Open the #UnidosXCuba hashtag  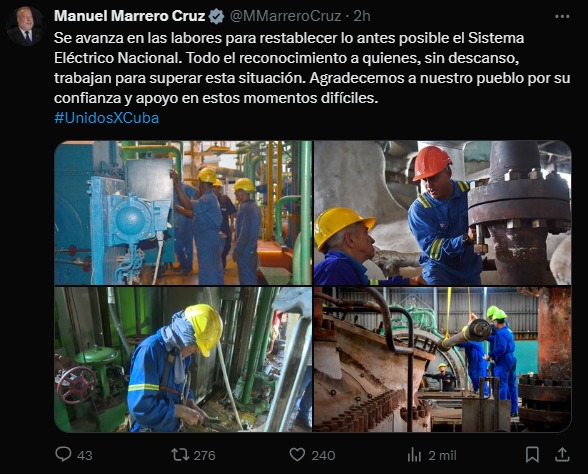coord(106,118)
